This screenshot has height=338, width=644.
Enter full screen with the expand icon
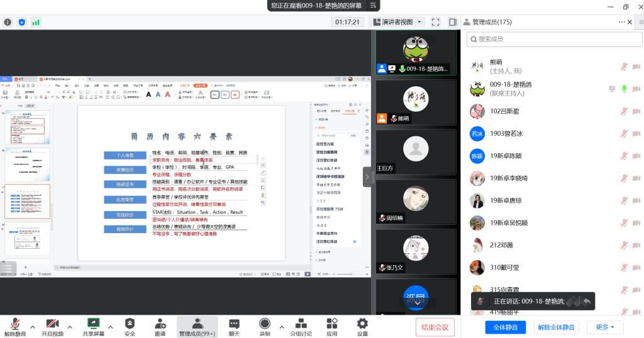click(436, 22)
